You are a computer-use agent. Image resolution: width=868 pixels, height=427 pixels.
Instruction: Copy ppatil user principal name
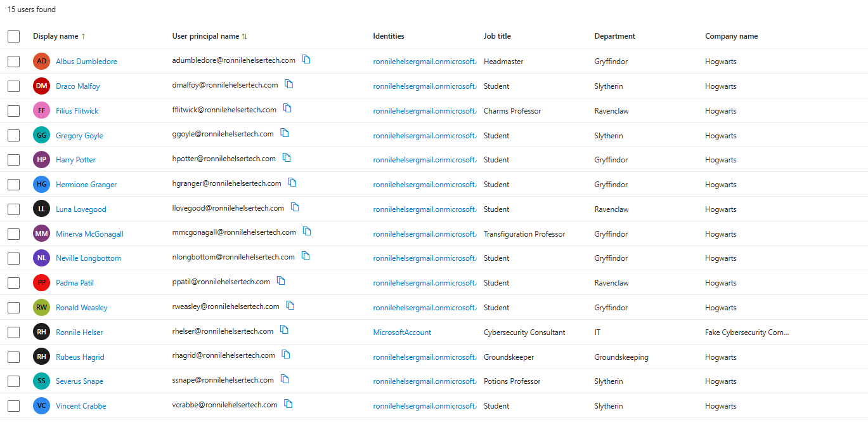281,280
